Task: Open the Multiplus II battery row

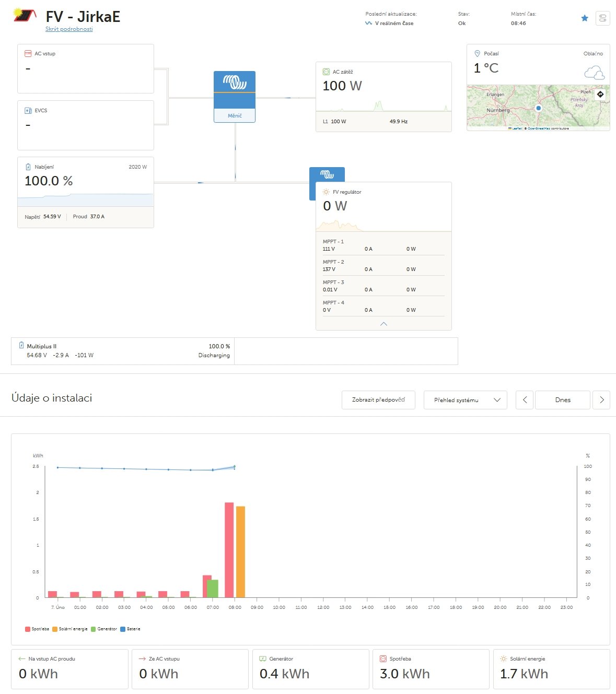Action: coord(123,351)
